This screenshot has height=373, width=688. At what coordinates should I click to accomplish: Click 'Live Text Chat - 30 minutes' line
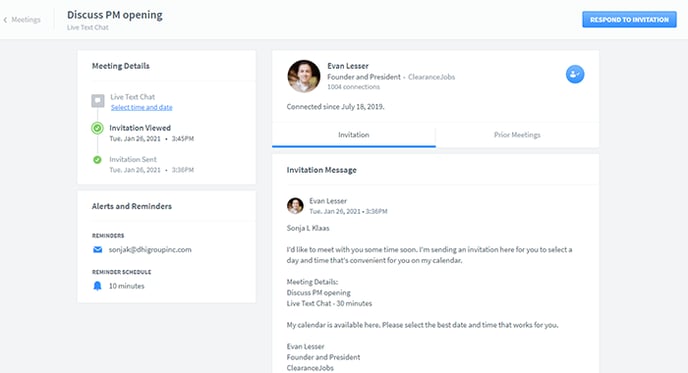(329, 303)
